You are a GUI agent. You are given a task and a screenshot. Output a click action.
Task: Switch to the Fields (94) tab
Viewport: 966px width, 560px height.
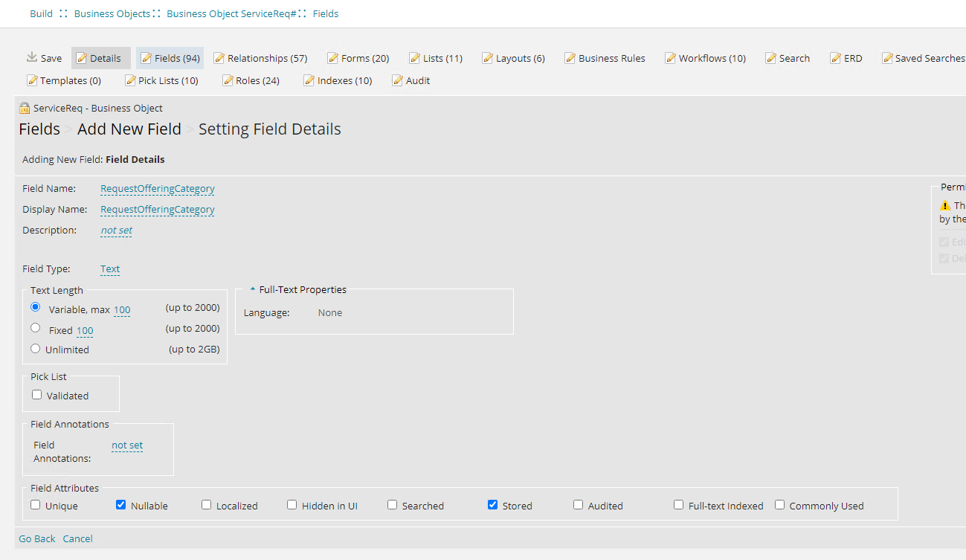click(x=170, y=57)
